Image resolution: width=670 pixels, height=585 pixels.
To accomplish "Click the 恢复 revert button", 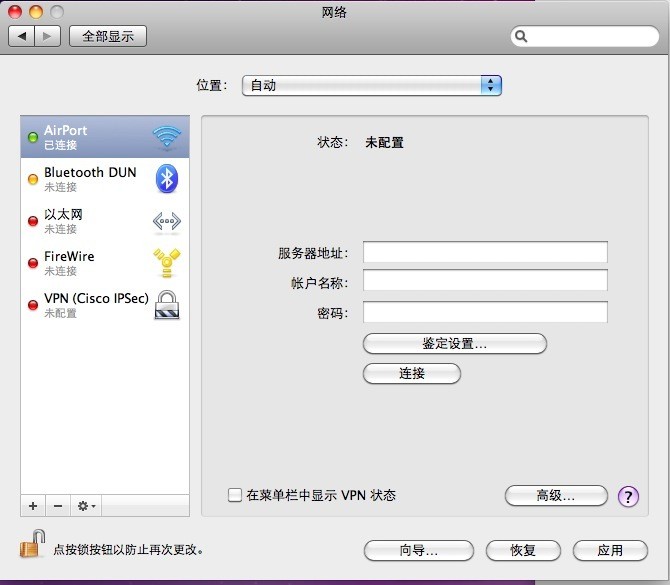I will click(x=523, y=550).
